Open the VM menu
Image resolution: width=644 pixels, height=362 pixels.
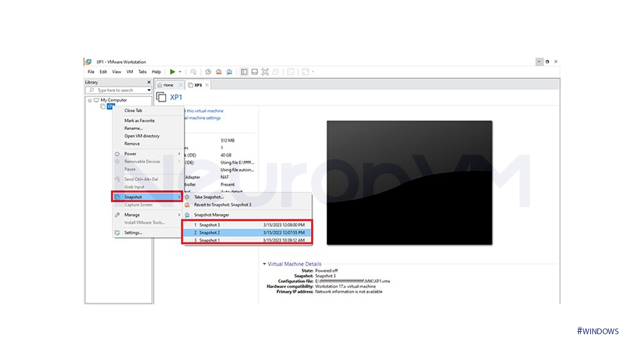click(130, 72)
